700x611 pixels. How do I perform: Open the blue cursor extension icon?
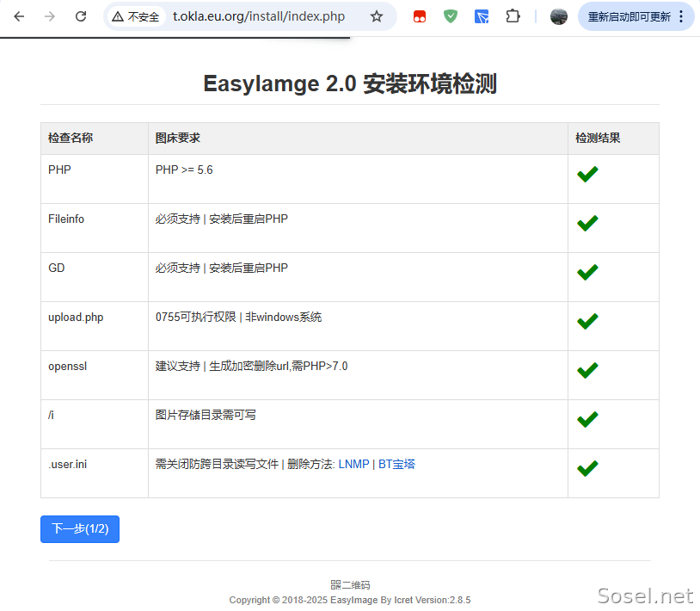click(x=482, y=17)
